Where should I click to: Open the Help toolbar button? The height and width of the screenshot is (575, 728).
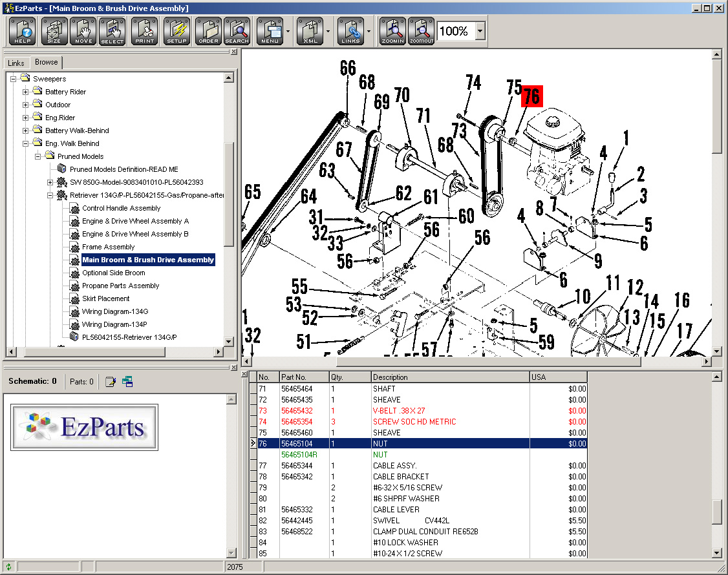[22, 31]
